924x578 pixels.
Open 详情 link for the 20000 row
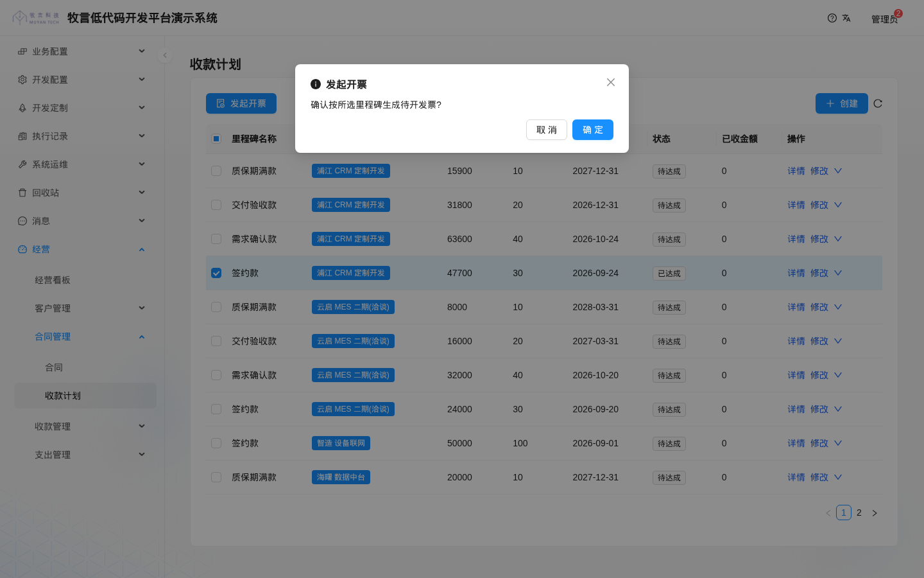click(x=796, y=477)
